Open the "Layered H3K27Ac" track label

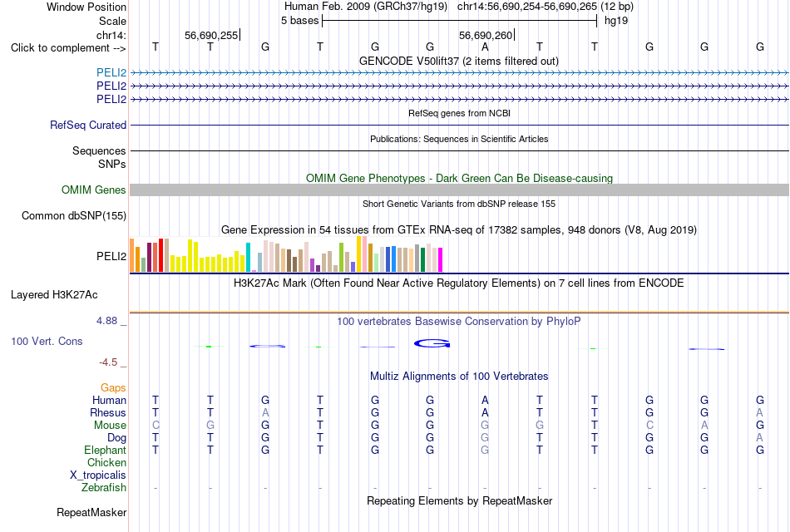(54, 295)
